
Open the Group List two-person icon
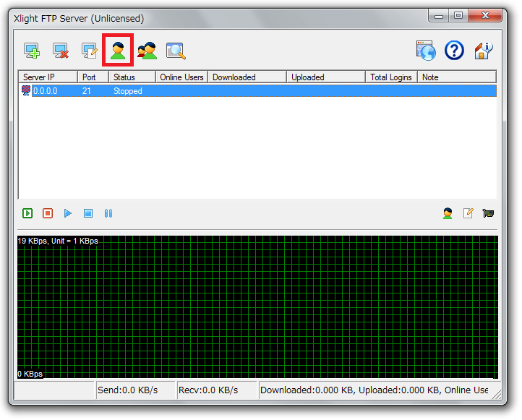pyautogui.click(x=147, y=51)
